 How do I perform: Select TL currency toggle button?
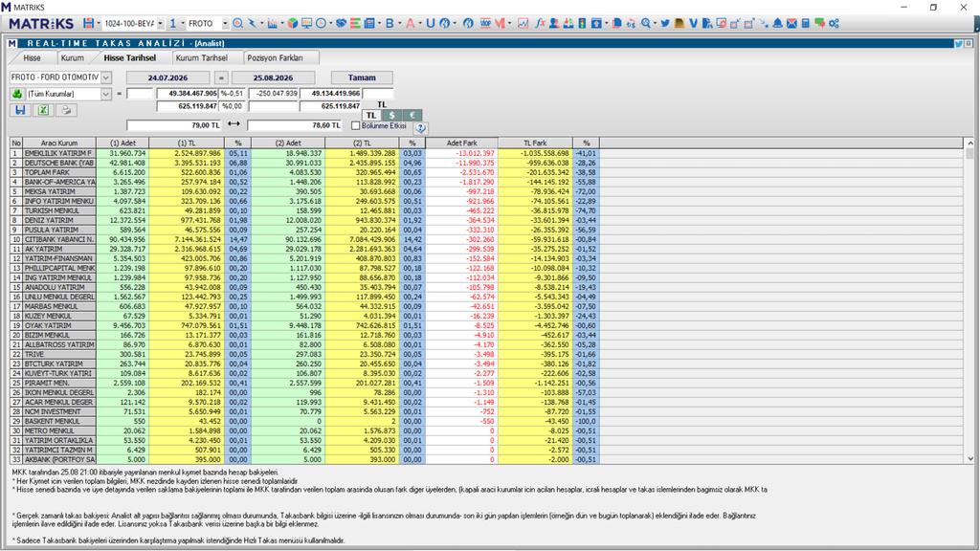click(x=371, y=115)
